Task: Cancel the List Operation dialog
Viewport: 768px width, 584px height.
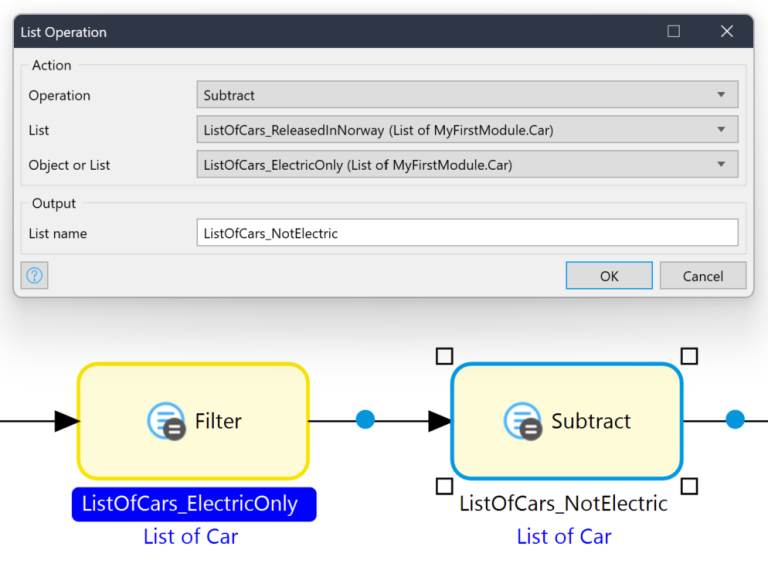Action: click(x=703, y=276)
